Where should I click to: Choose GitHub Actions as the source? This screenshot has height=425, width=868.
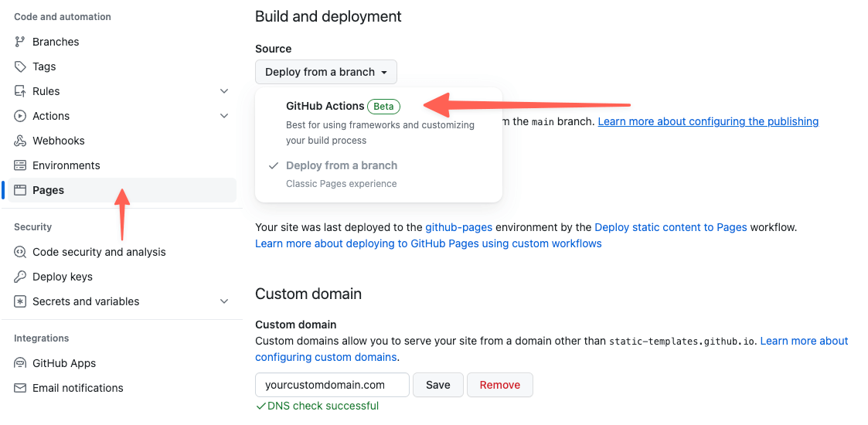(x=379, y=122)
